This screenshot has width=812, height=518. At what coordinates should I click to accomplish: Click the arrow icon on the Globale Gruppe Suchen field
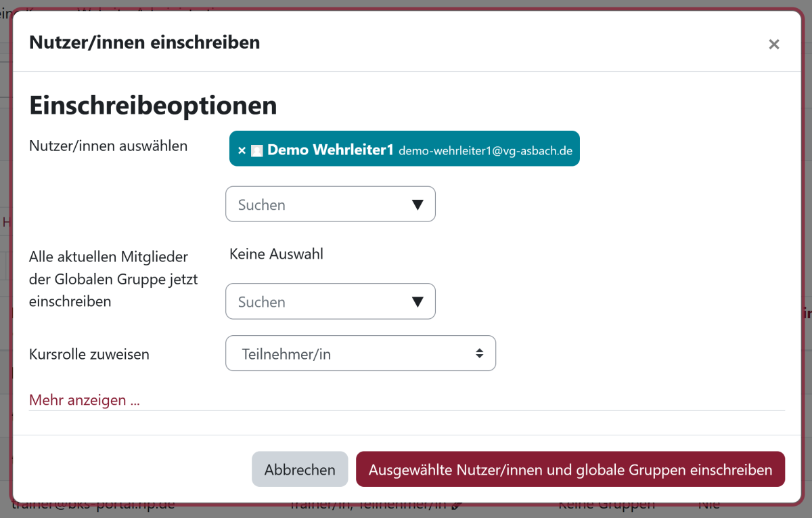click(x=418, y=302)
